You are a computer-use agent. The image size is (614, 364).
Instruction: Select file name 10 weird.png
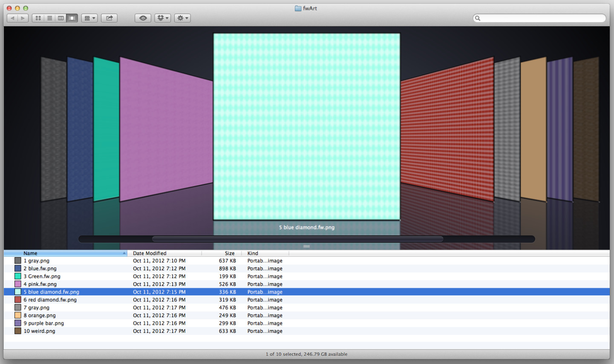(40, 331)
